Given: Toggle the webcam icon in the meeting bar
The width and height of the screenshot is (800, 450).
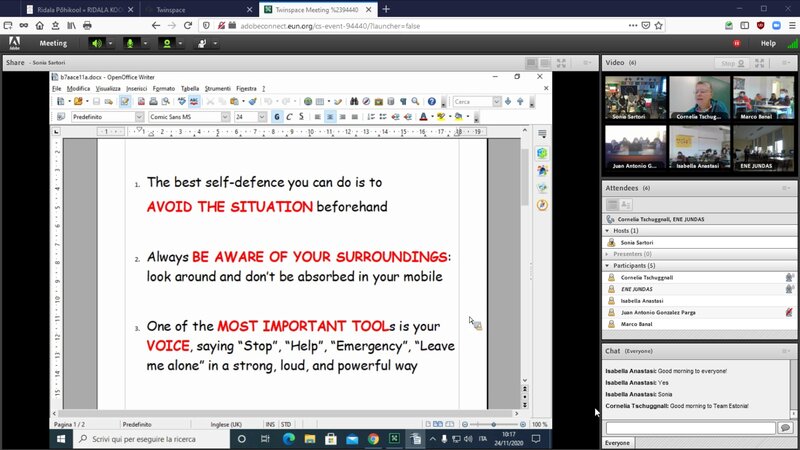Looking at the screenshot, I should click(166, 43).
